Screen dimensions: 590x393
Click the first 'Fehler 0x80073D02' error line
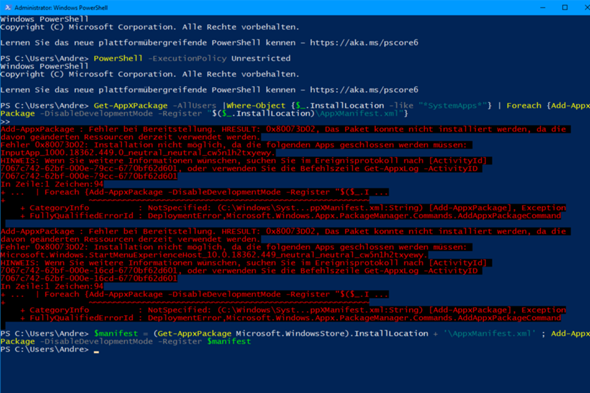pos(233,145)
